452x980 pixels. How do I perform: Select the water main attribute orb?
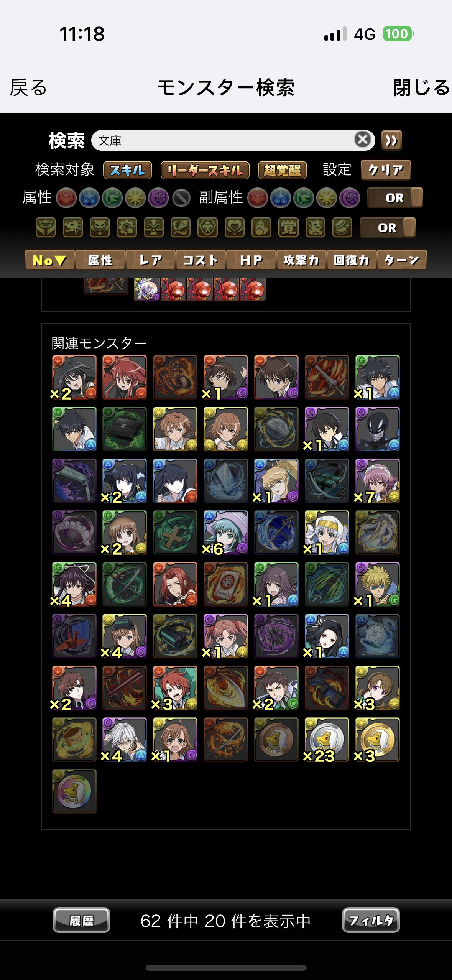pos(89,198)
